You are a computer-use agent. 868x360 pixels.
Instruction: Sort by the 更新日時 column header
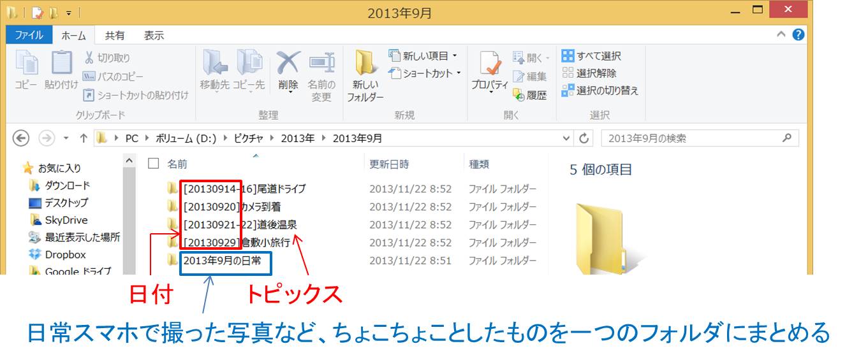coord(389,164)
